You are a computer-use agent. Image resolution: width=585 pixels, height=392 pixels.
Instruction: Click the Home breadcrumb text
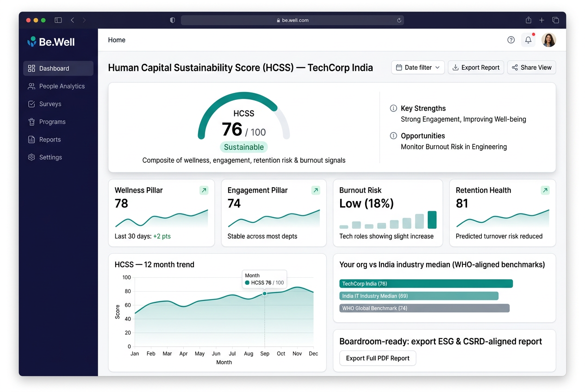click(x=117, y=40)
